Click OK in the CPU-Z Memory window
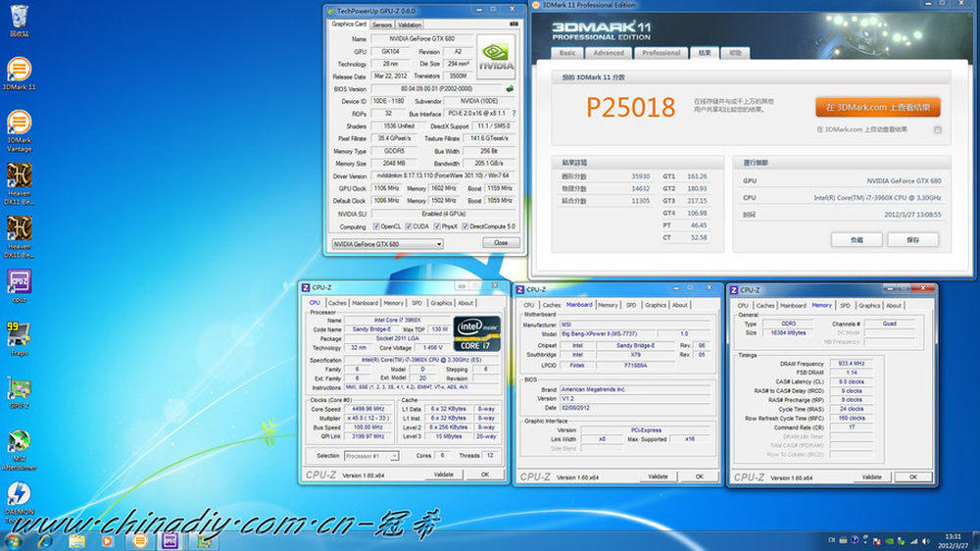Screen dimensions: 980x551 point(913,477)
